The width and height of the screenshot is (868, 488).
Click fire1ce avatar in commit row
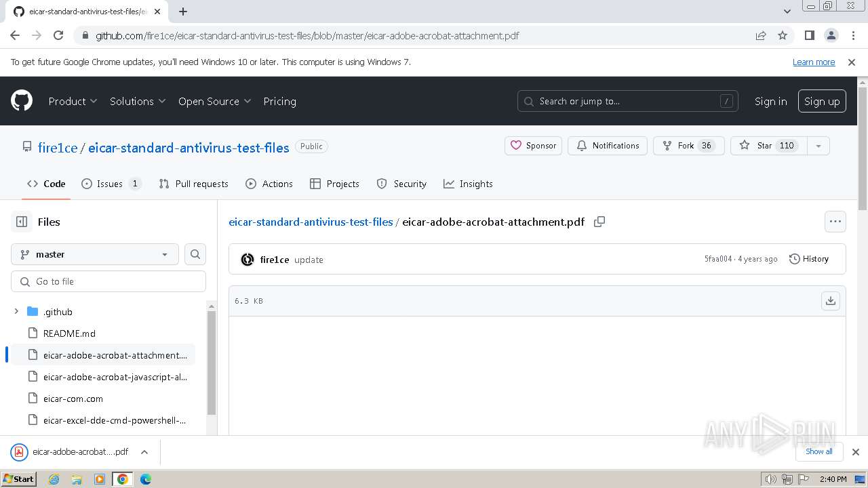[x=248, y=260]
